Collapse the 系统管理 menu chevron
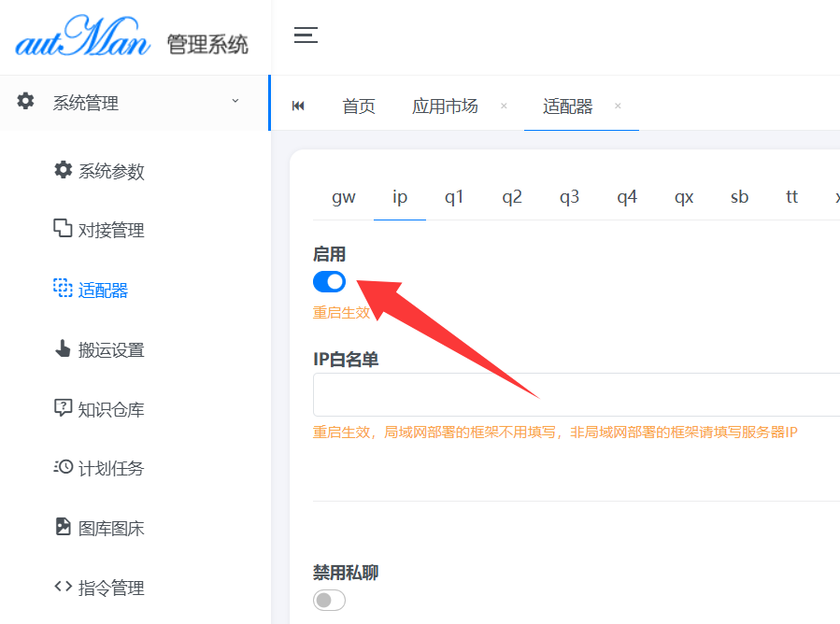The image size is (840, 624). click(x=235, y=101)
